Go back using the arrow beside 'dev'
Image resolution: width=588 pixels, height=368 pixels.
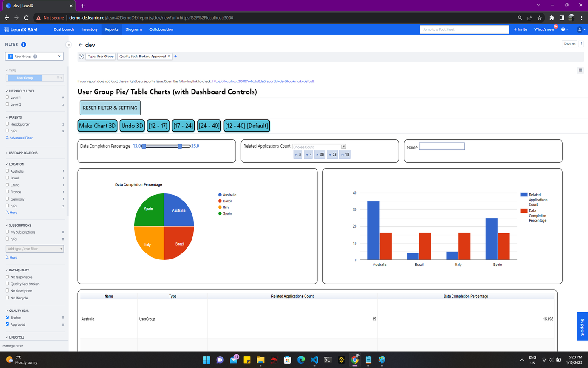pyautogui.click(x=80, y=45)
